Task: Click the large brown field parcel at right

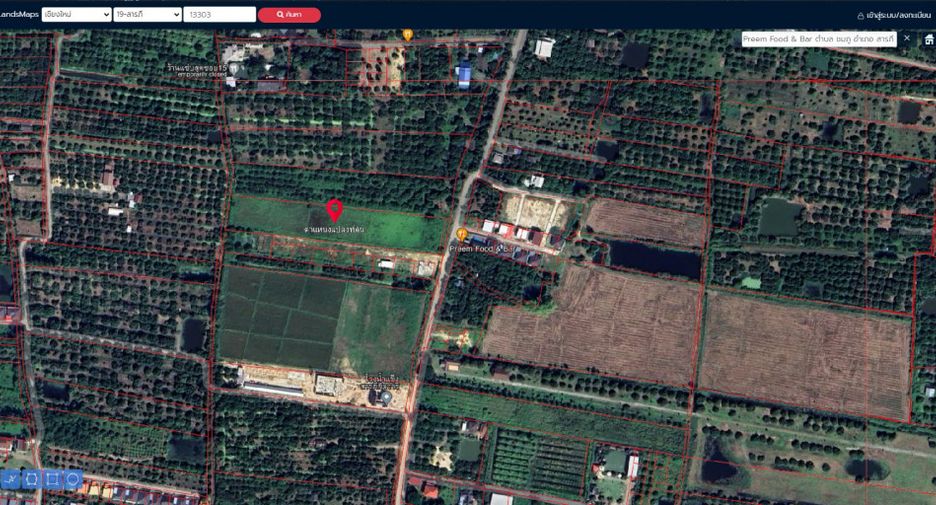Action: click(806, 357)
